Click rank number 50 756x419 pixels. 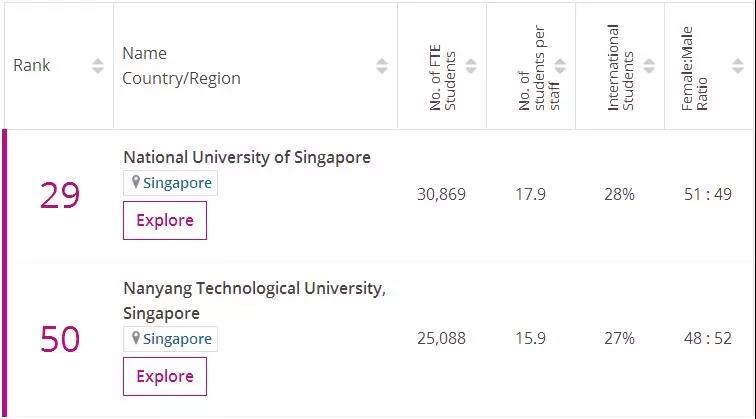tap(59, 340)
